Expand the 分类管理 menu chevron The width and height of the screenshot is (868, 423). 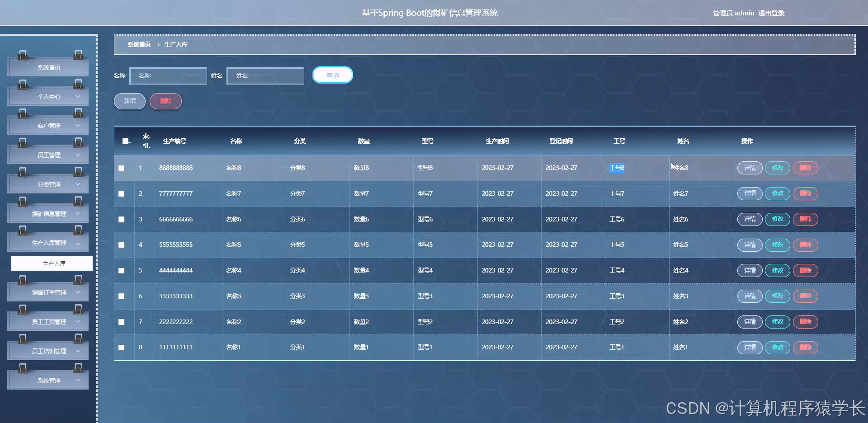pyautogui.click(x=78, y=184)
